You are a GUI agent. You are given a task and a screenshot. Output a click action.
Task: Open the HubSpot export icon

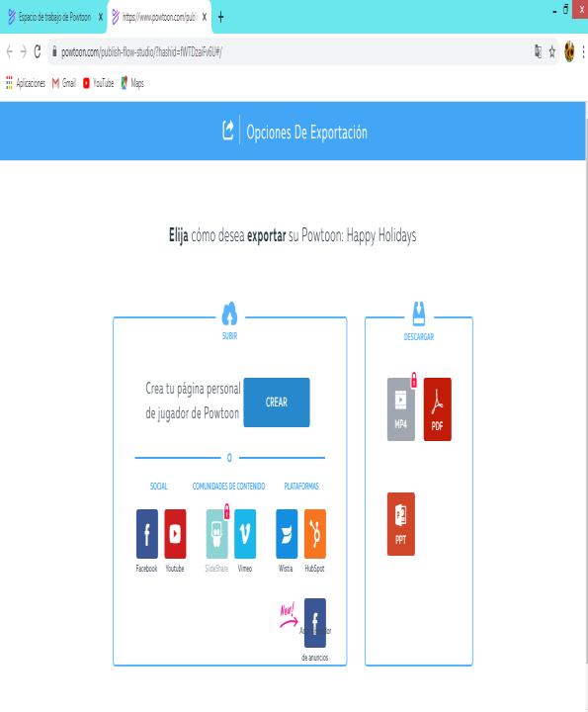(315, 534)
